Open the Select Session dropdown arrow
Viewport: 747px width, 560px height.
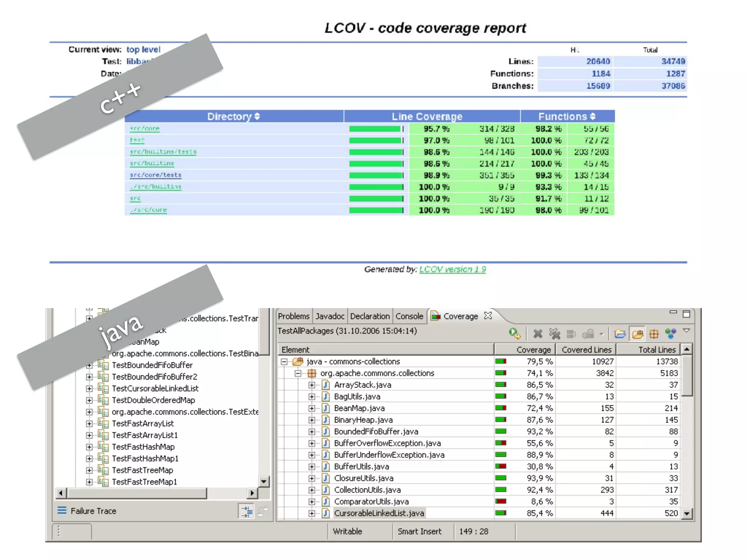601,334
